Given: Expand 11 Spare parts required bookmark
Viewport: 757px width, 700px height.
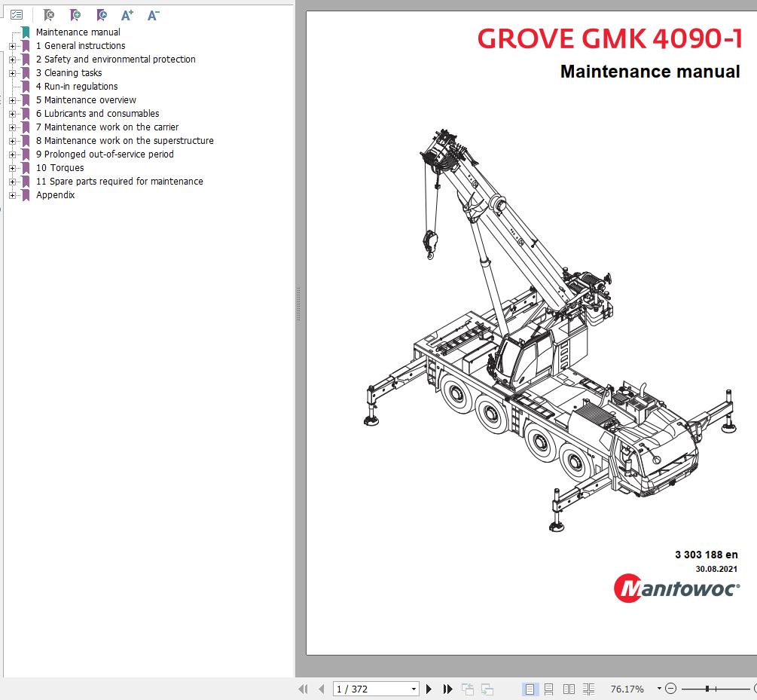Looking at the screenshot, I should coord(13,182).
